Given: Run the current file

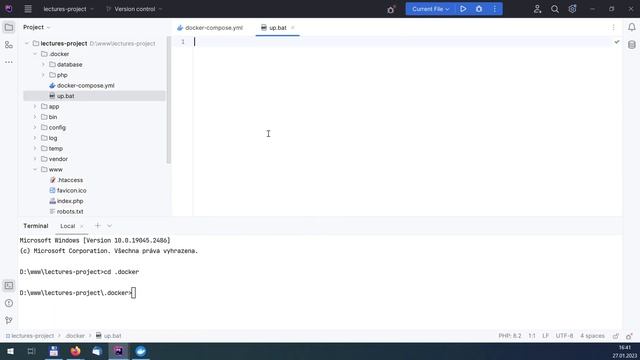Looking at the screenshot, I should click(x=463, y=9).
